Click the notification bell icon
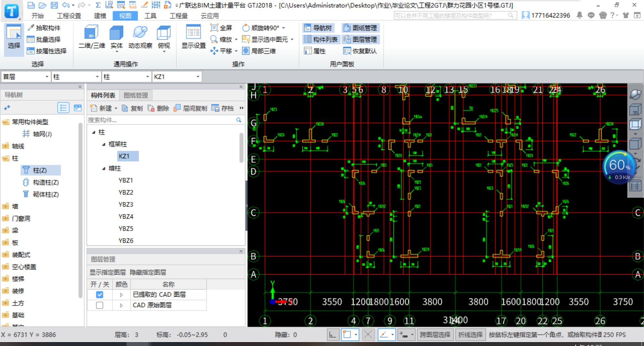The image size is (644, 346). (x=579, y=15)
